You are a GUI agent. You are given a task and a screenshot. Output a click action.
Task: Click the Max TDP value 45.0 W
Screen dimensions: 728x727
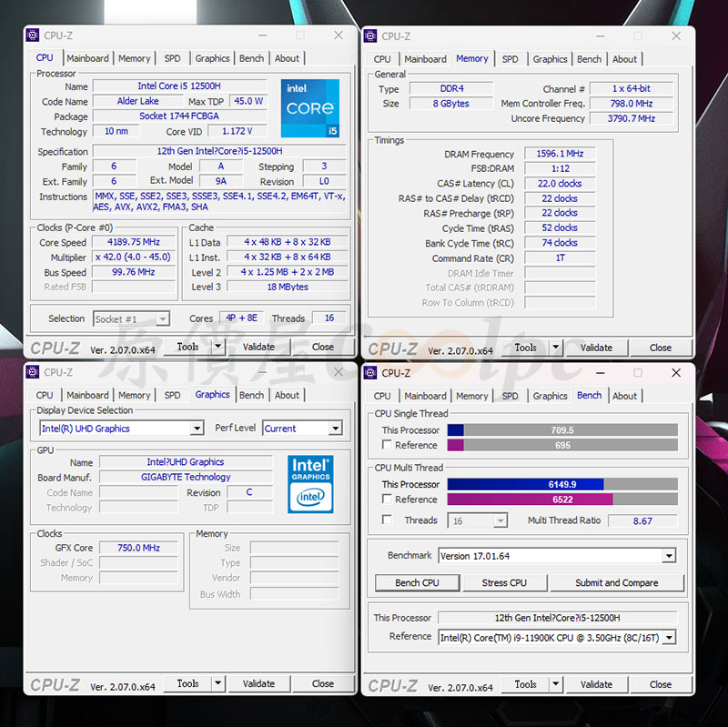tap(248, 101)
